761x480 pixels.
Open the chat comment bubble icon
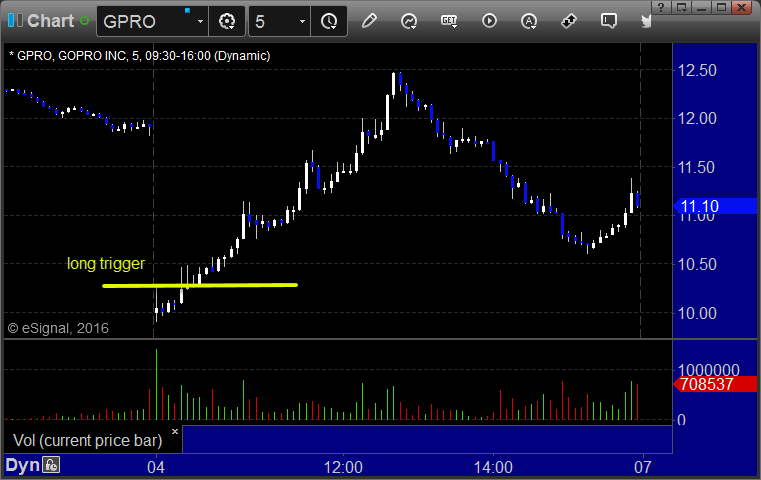pyautogui.click(x=609, y=21)
